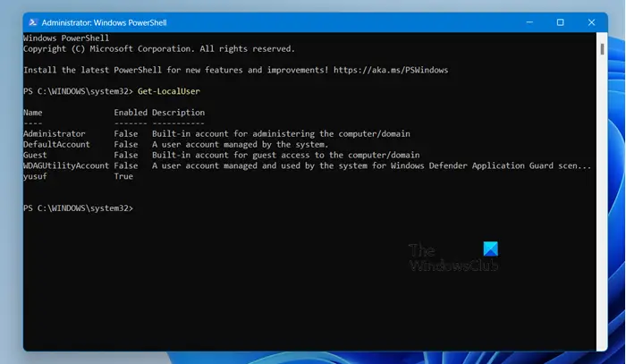
Task: Minimize the PowerShell window
Action: click(529, 22)
